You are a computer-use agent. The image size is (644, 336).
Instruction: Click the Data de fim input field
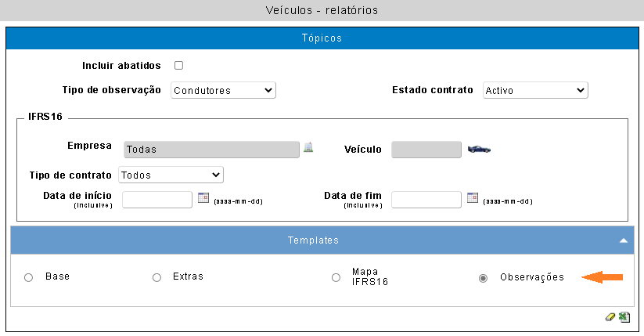(426, 200)
